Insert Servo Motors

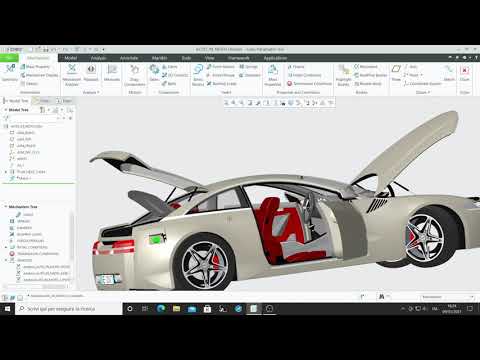tap(198, 75)
